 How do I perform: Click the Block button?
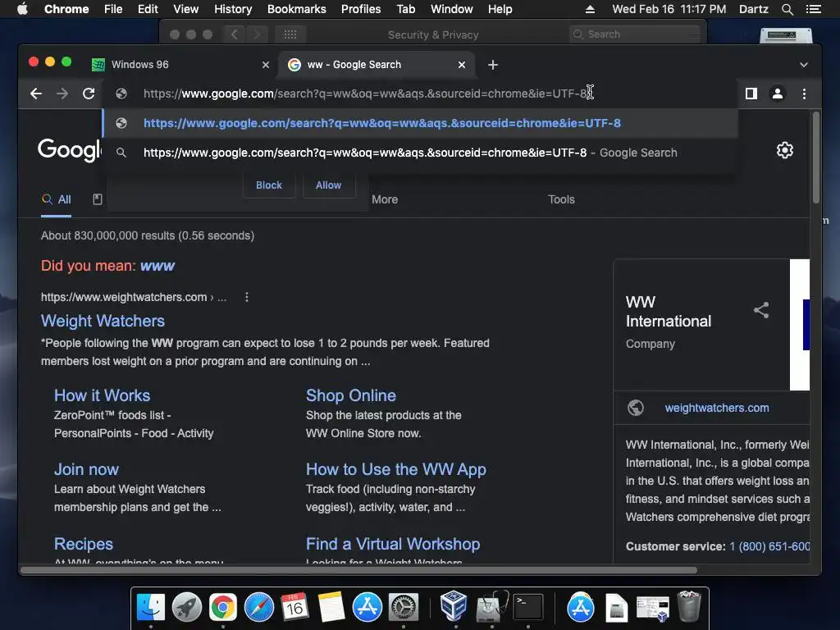click(x=269, y=185)
